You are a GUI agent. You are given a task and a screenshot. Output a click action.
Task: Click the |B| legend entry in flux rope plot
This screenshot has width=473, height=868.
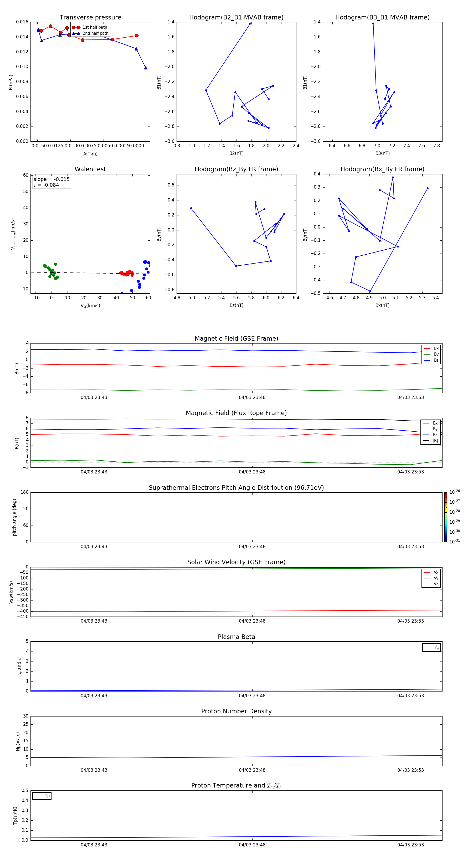(431, 441)
